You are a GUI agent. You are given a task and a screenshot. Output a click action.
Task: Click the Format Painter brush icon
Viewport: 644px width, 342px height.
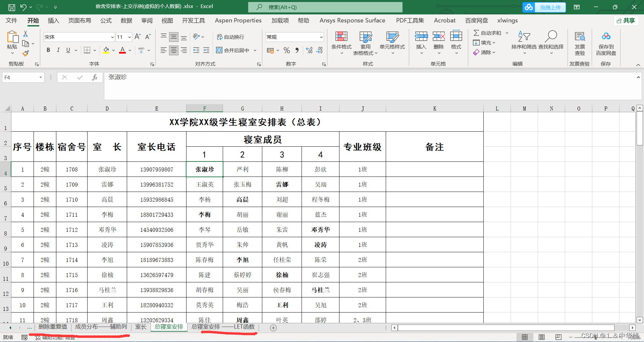click(25, 53)
